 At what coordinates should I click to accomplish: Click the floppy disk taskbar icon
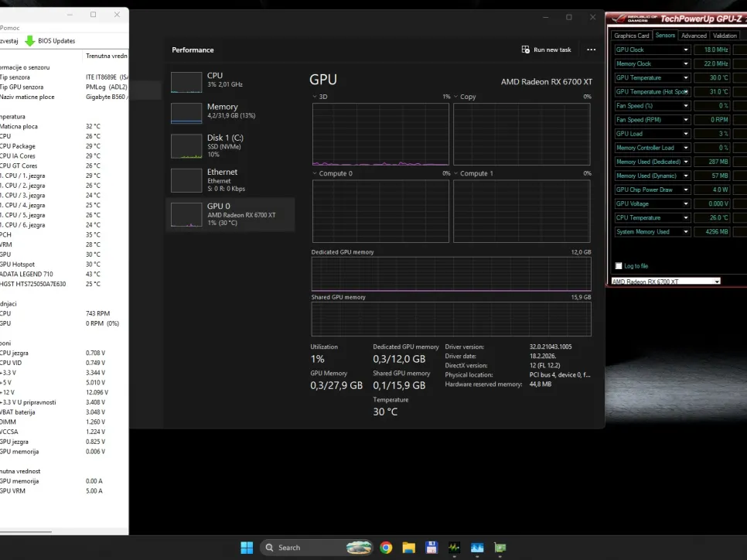431,548
